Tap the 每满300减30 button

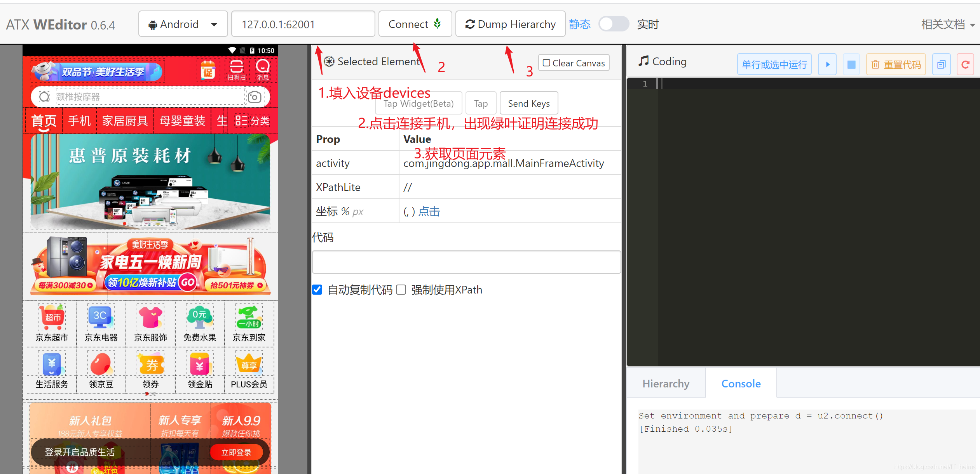tap(65, 285)
